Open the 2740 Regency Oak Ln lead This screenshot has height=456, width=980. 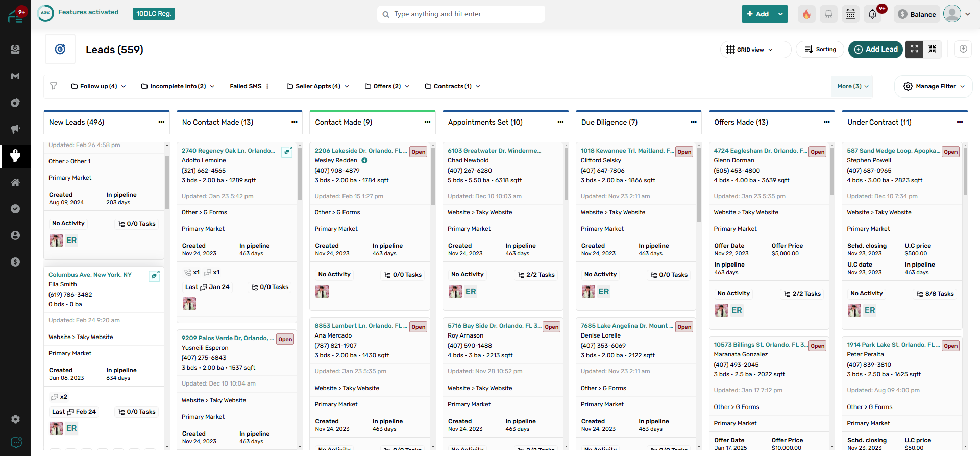coord(228,151)
